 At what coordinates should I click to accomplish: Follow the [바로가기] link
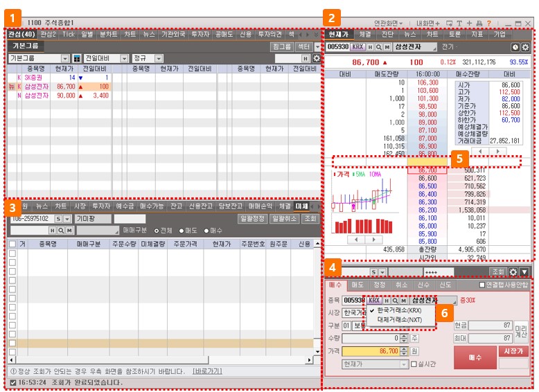click(x=208, y=371)
